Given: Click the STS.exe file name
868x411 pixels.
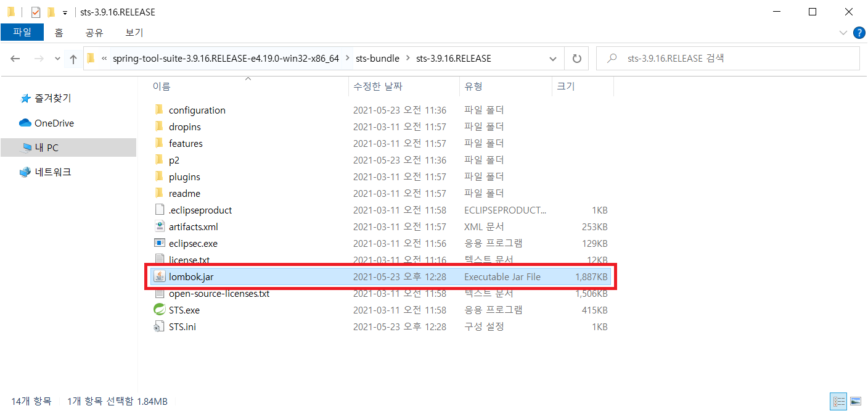Looking at the screenshot, I should coord(184,310).
